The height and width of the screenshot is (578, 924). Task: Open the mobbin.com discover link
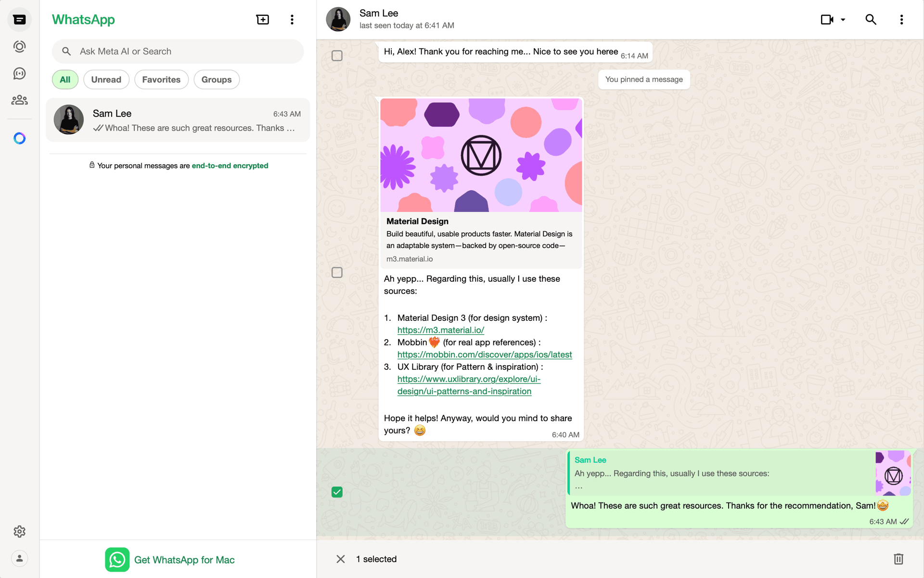coord(485,355)
